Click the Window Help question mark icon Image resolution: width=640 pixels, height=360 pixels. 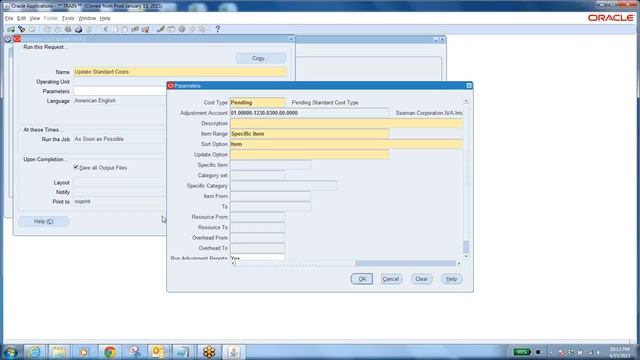tap(218, 29)
